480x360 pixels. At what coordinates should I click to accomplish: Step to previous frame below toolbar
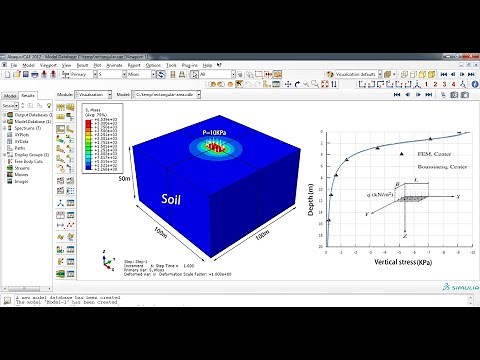point(407,95)
